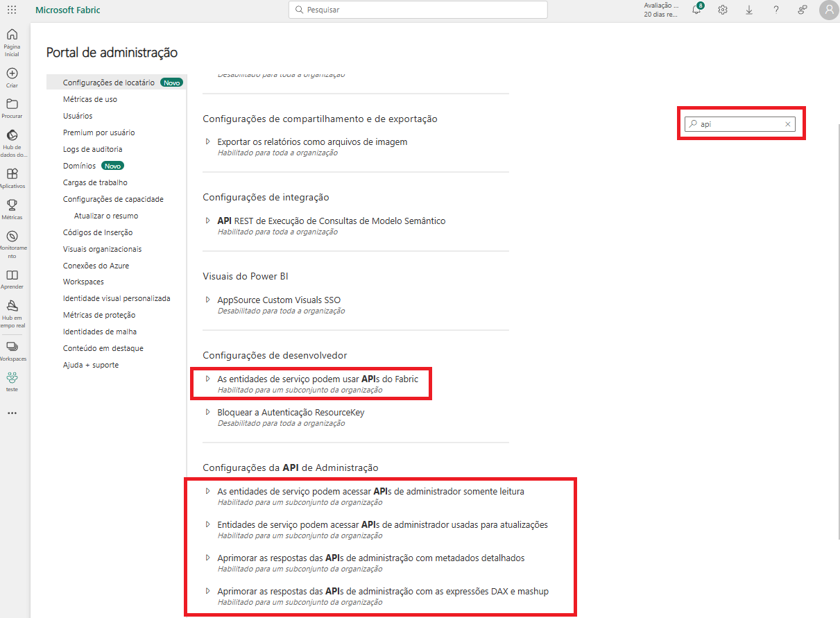Open the help question mark icon
The image size is (840, 618).
pos(776,10)
